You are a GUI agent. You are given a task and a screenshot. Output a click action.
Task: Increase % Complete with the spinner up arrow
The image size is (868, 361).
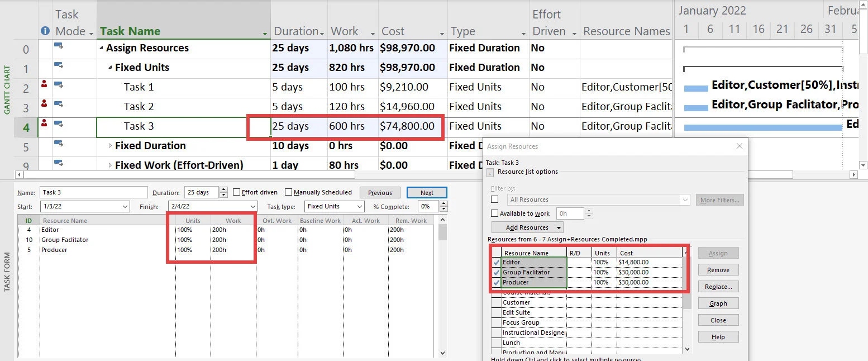(443, 204)
